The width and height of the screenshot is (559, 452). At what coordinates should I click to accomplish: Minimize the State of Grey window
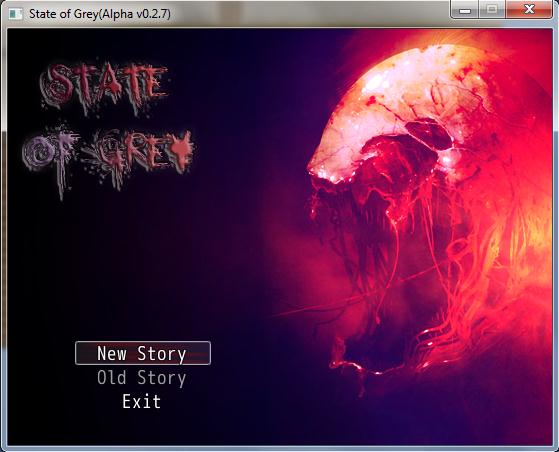pos(465,10)
